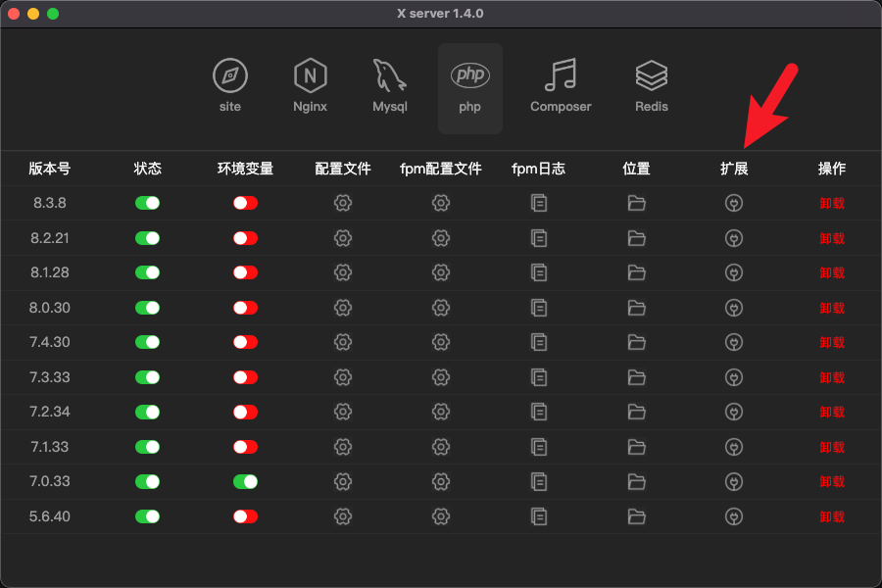Uninstall PHP 8.2.21 via 卸载
The image size is (882, 588).
click(x=832, y=238)
